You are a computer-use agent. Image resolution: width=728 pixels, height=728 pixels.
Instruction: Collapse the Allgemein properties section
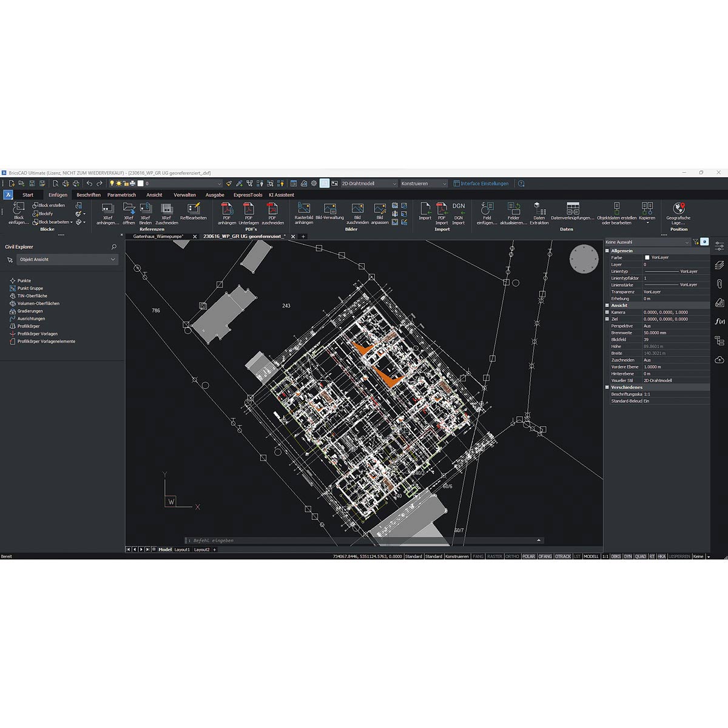607,251
